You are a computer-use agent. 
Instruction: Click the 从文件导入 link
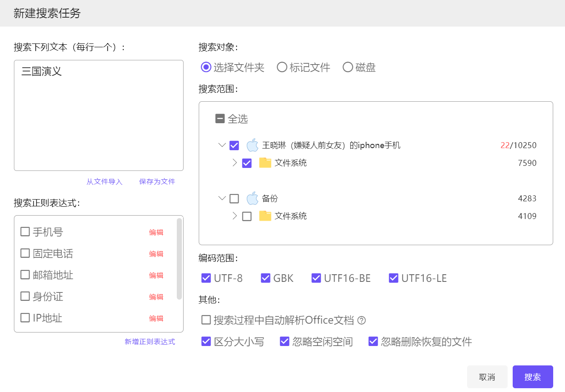[104, 181]
